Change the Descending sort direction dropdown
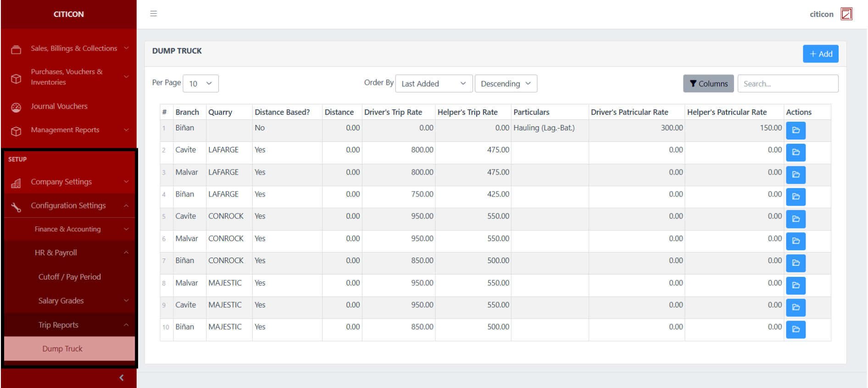 click(505, 84)
